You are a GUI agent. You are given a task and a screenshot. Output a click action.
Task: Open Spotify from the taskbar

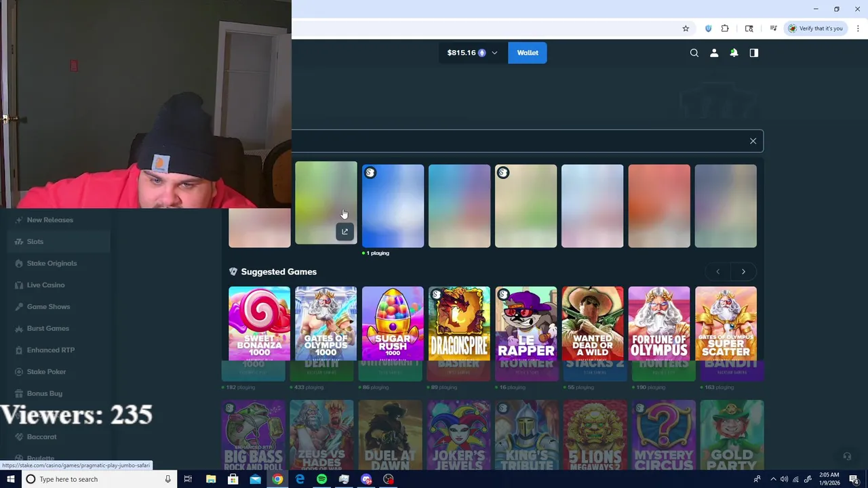click(x=321, y=479)
